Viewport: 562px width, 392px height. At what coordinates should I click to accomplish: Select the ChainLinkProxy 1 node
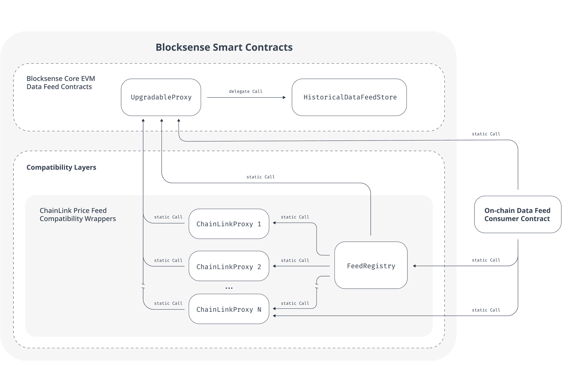[229, 224]
